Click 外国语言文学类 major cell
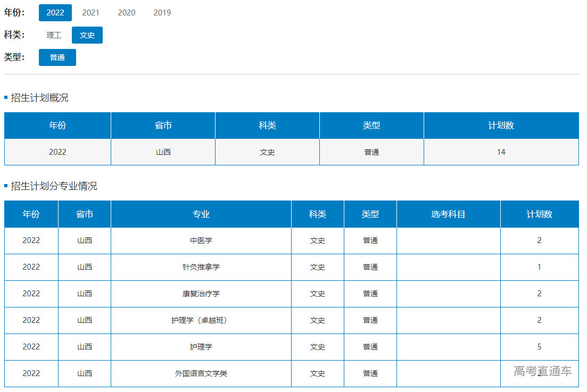Viewport: 587px width, 392px height. [x=201, y=373]
